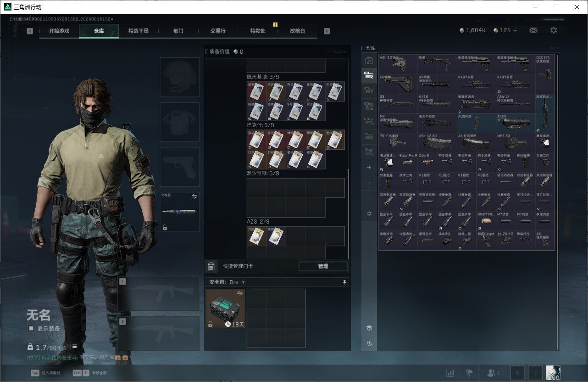588x382 pixels.
Task: Click the empty body armor slot
Action: click(179, 122)
